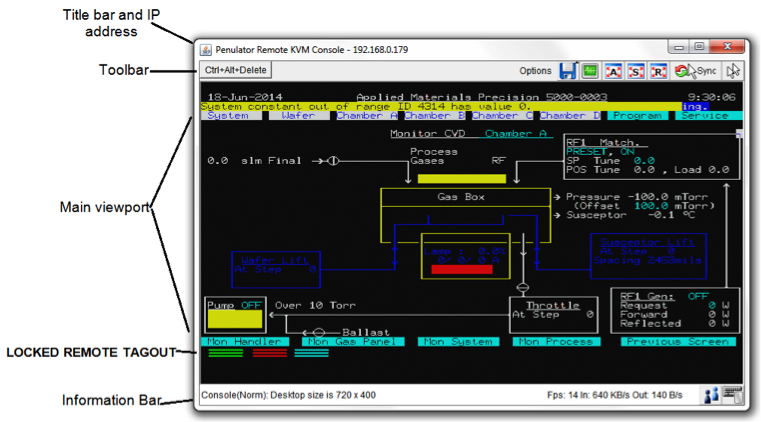Click the 'S' scaling toolbar icon
761x422 pixels.
636,71
